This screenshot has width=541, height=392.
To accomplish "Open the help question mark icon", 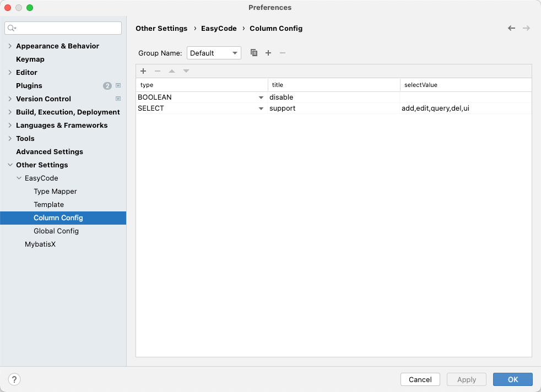I will (x=14, y=379).
